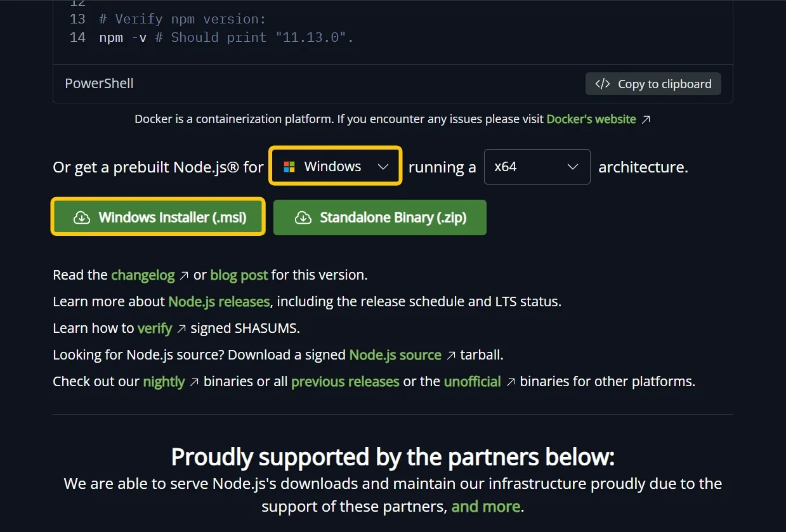
Task: Click the comment '# Verify npm version:'
Action: tap(183, 19)
